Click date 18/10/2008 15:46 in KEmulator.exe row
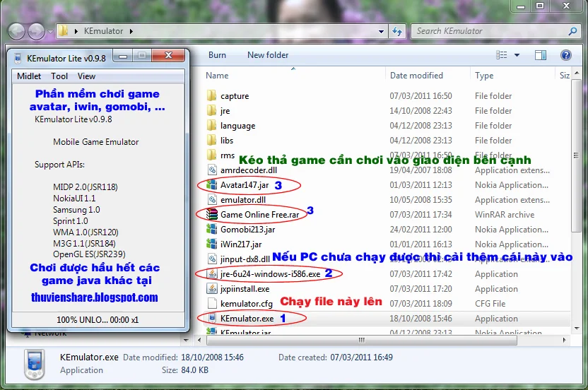 421,319
